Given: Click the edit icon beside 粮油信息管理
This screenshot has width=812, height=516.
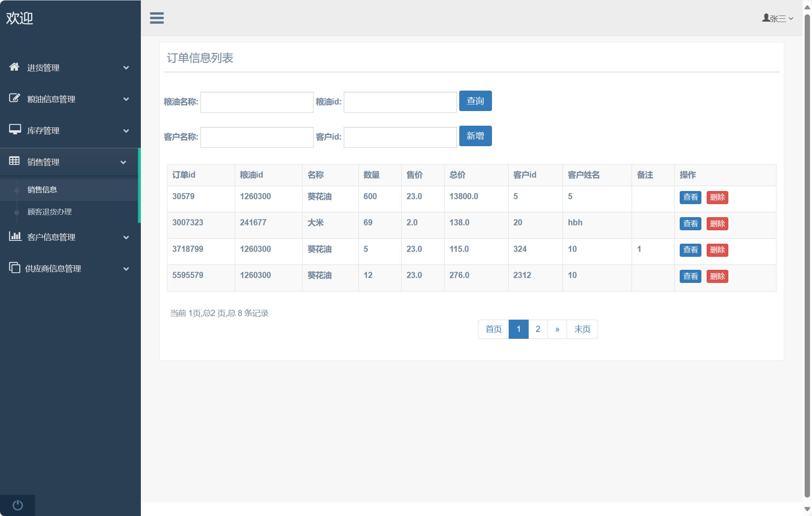Looking at the screenshot, I should click(x=14, y=98).
